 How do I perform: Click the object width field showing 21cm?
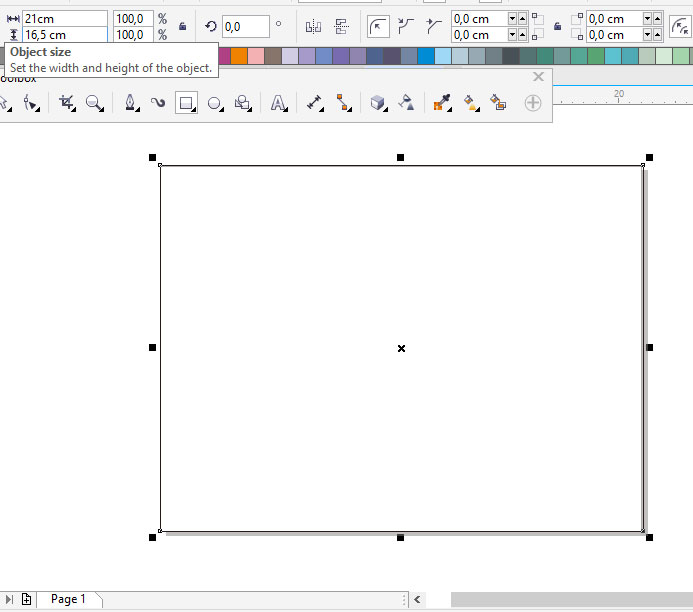coord(65,19)
